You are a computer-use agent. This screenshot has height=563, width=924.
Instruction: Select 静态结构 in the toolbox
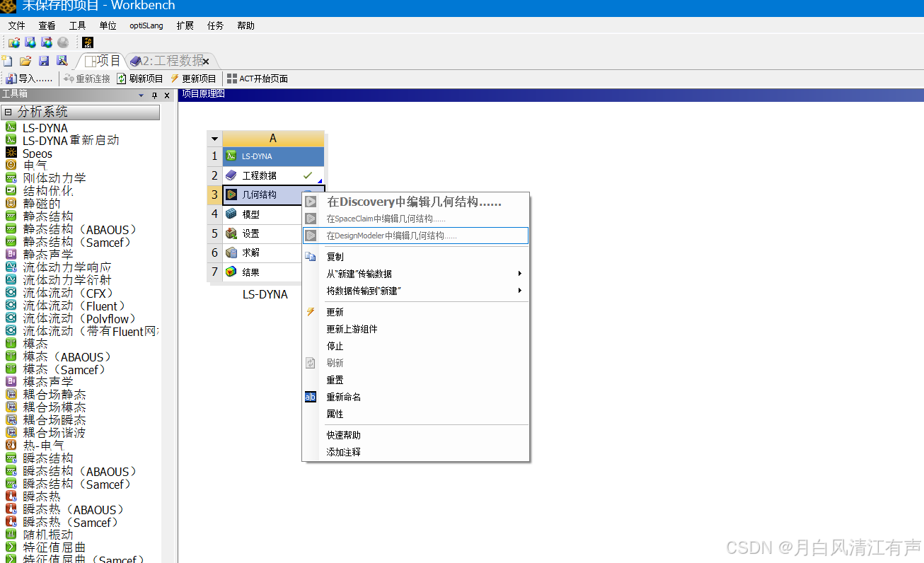pyautogui.click(x=48, y=216)
